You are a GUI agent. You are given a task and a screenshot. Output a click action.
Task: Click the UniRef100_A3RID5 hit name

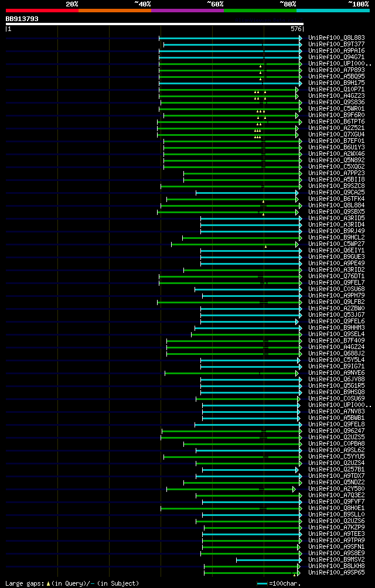[x=336, y=218]
